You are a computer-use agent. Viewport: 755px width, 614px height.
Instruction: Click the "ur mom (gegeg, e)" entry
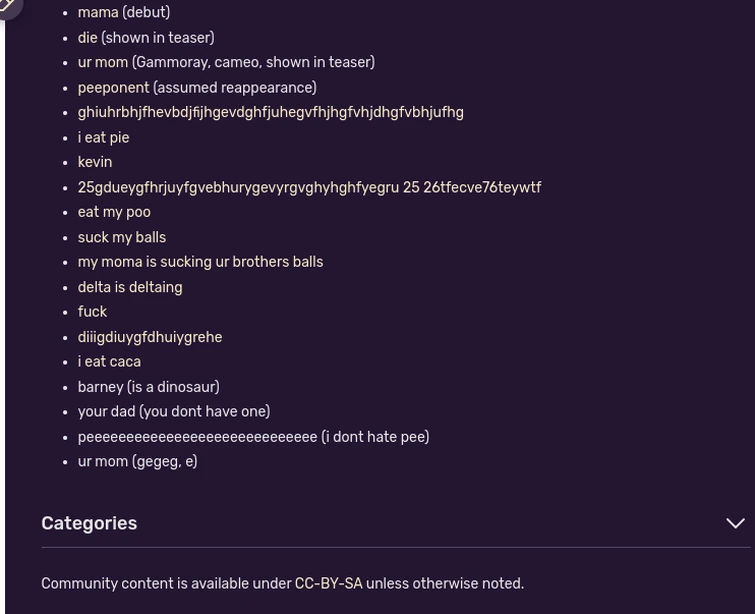(137, 462)
